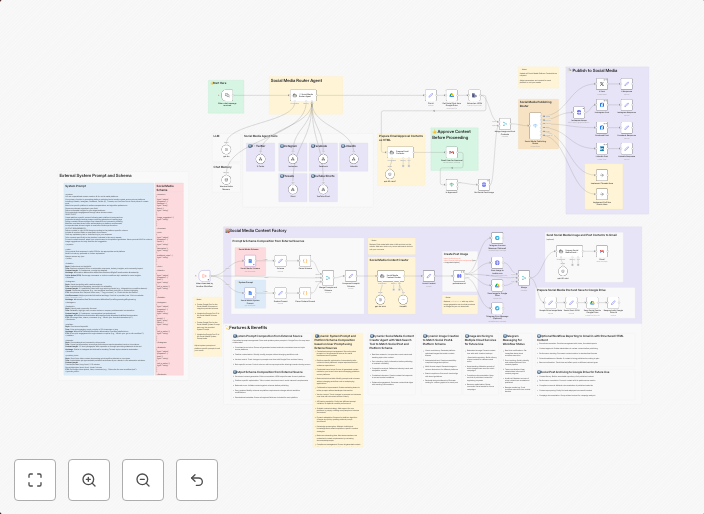Select the SerpAPI tool node
Screen dimensions: 704x514
click(403, 299)
